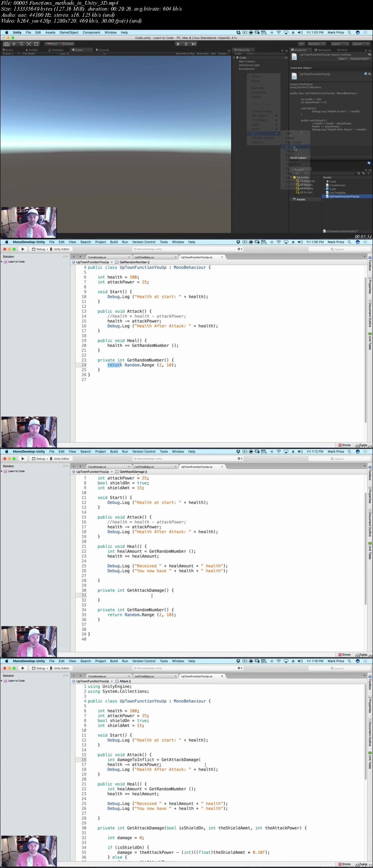The width and height of the screenshot is (373, 868).
Task: Click MonoDevelop Run button in 1:06 PM frame
Action: pos(23,249)
